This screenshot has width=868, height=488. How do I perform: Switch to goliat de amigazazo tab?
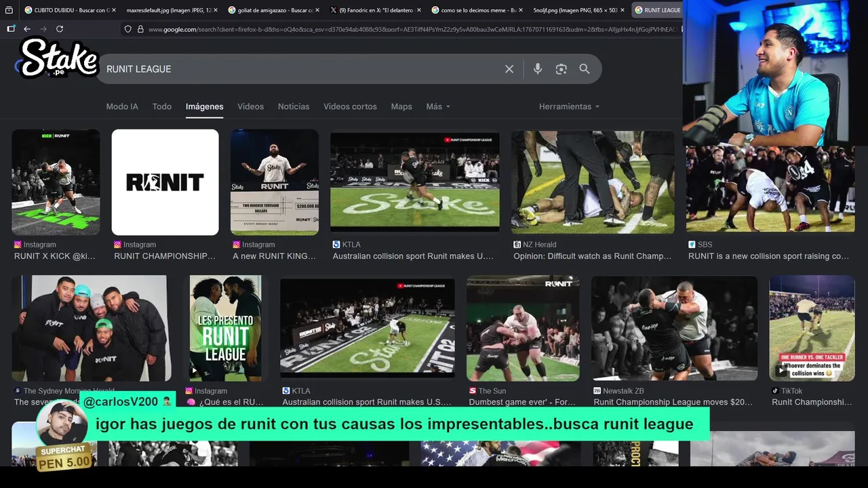[273, 10]
